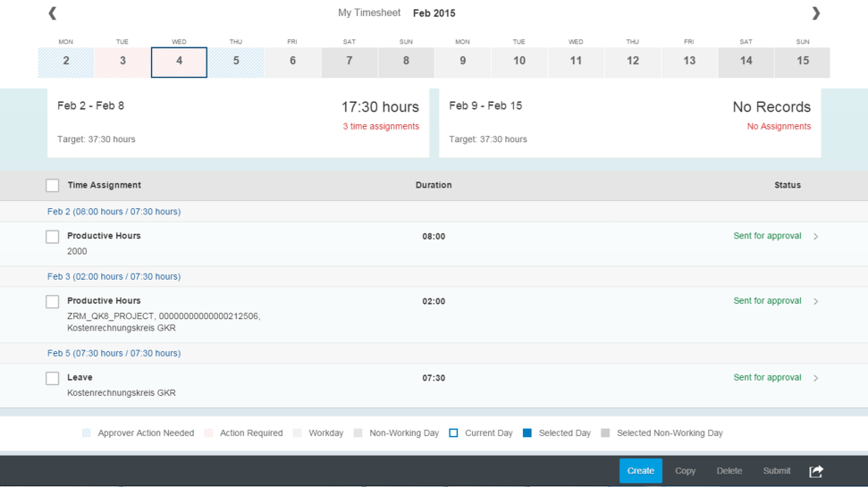The height and width of the screenshot is (487, 868).
Task: Select Saturday 14 in the calendar
Action: (746, 62)
